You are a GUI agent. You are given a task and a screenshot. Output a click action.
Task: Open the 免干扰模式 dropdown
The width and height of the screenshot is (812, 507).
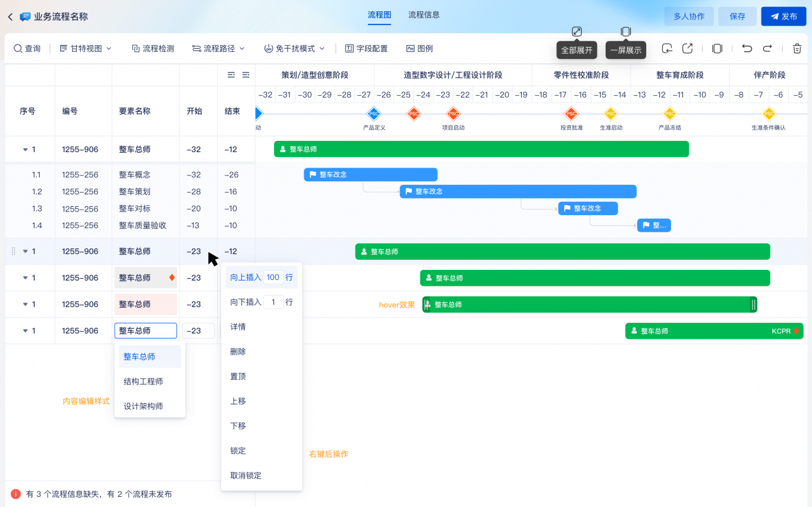[294, 49]
